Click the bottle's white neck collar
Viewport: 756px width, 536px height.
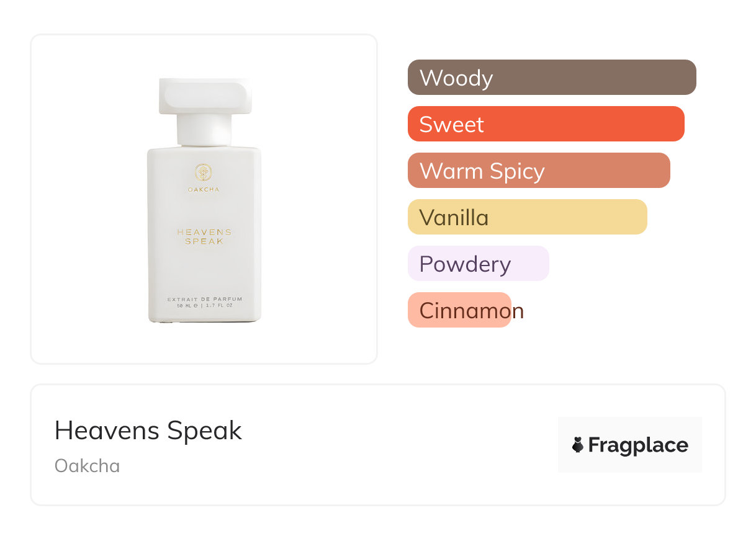click(204, 130)
